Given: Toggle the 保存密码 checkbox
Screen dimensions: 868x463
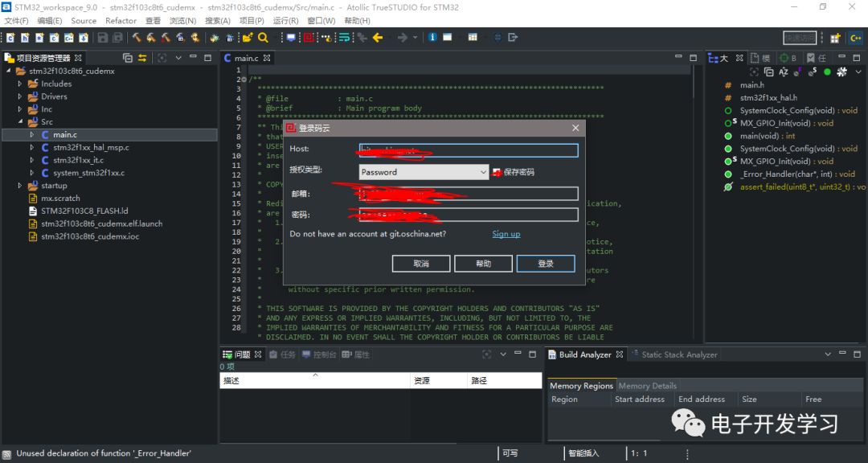Looking at the screenshot, I should coord(497,172).
